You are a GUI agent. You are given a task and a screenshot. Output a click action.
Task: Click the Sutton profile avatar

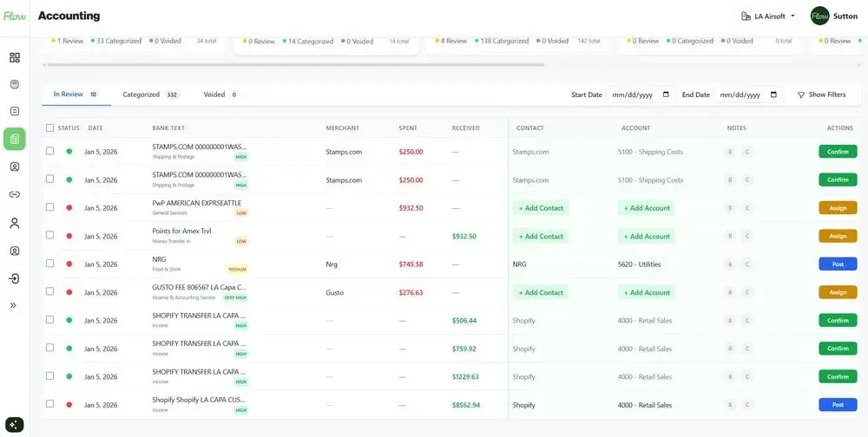pyautogui.click(x=820, y=16)
